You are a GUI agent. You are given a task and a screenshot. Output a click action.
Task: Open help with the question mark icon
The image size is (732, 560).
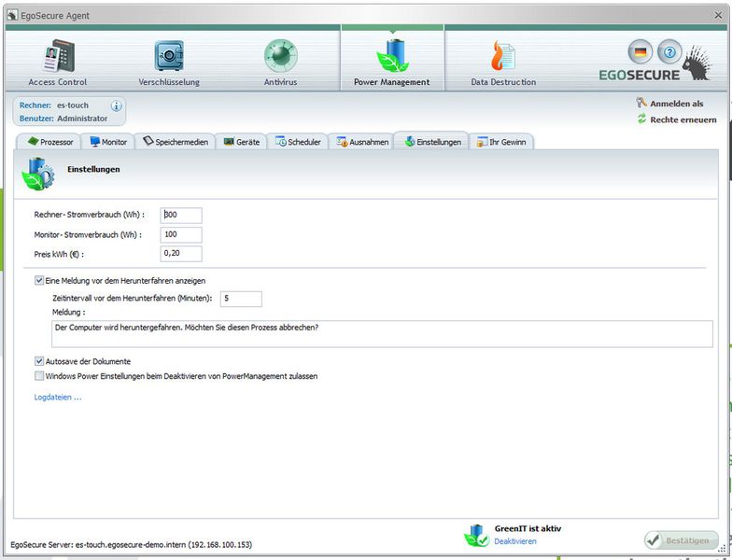tap(669, 52)
